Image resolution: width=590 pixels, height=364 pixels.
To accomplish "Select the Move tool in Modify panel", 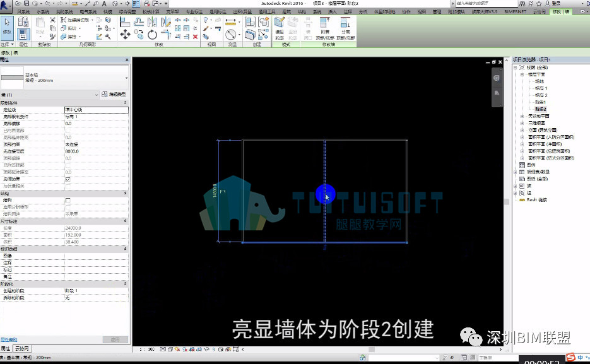I will [125, 35].
